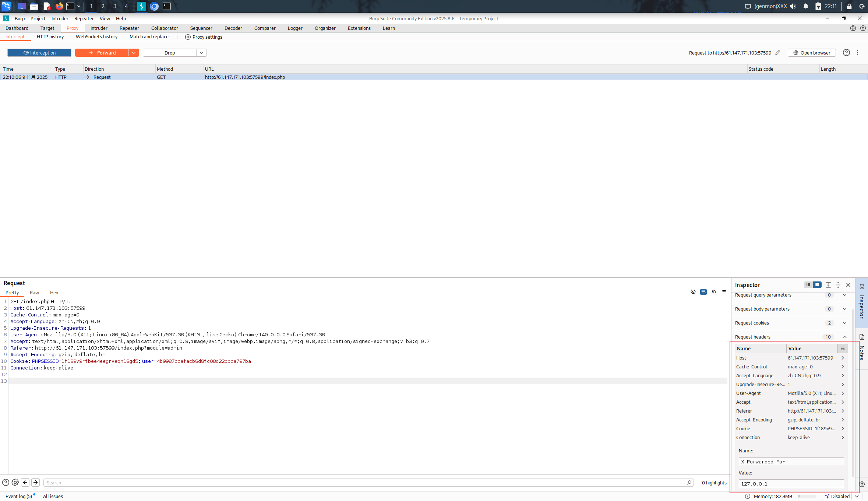The width and height of the screenshot is (868, 501).
Task: Collapse Request headers section
Action: coord(844,337)
